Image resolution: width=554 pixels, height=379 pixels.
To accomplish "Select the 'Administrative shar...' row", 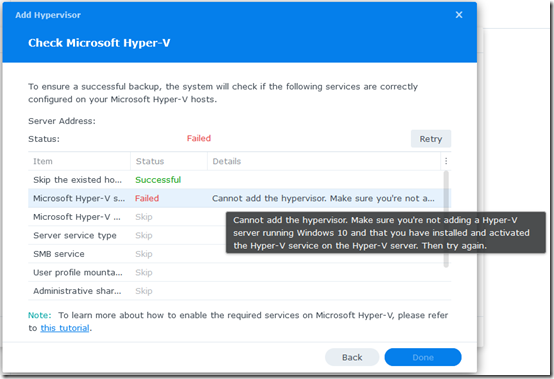I will tap(239, 291).
